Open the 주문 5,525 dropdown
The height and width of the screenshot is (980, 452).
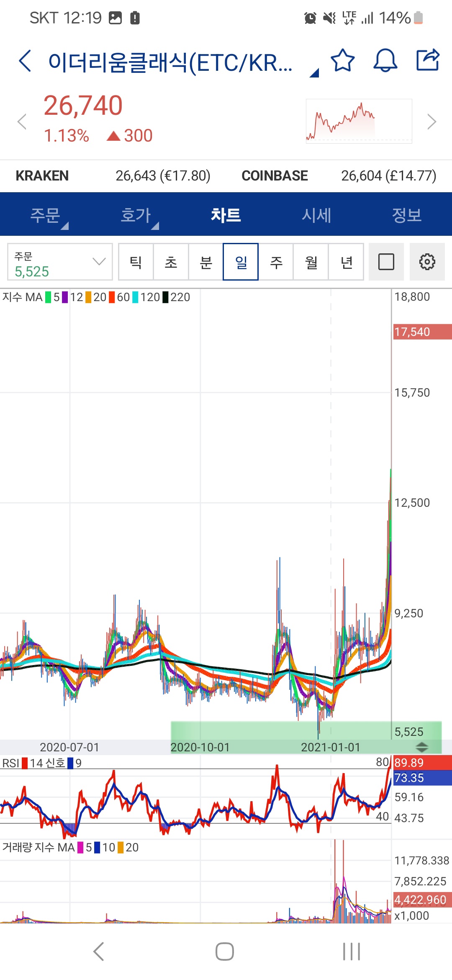click(60, 262)
